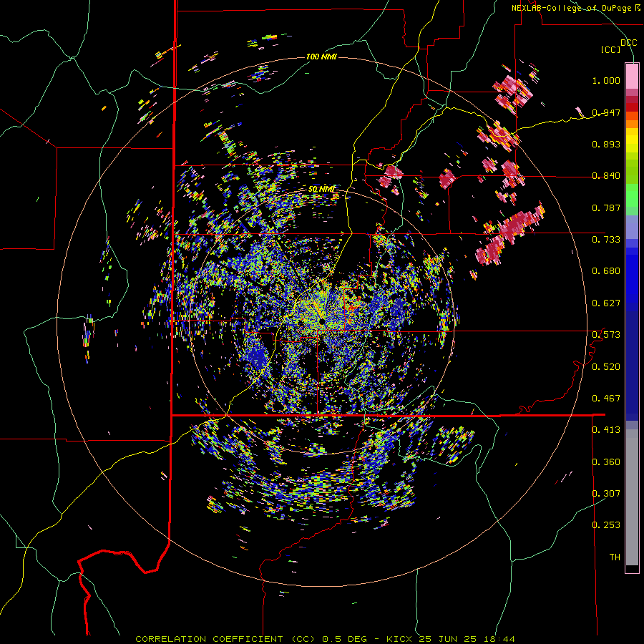Click the DCC [CC] legend title
644x644 pixels.
pos(619,46)
